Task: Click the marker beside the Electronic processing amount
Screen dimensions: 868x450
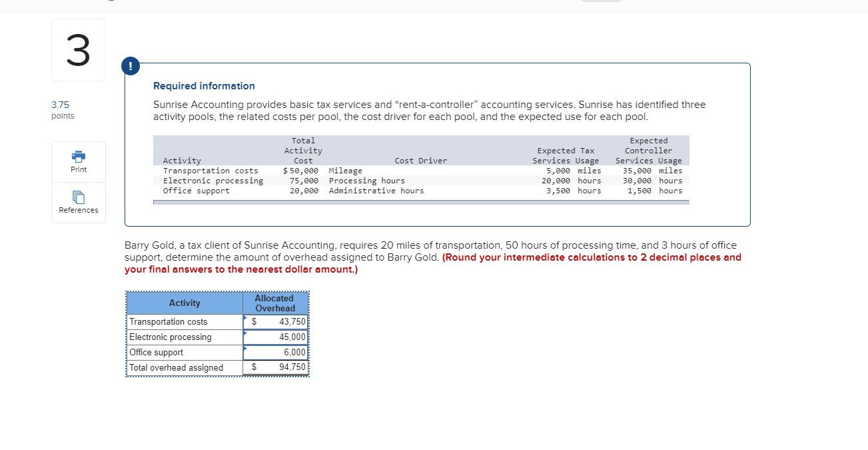Action: click(245, 333)
